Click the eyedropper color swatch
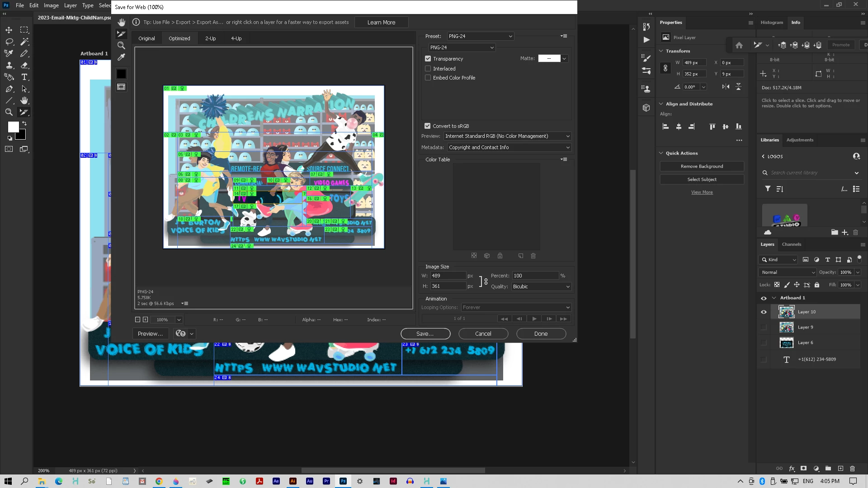 tap(121, 74)
